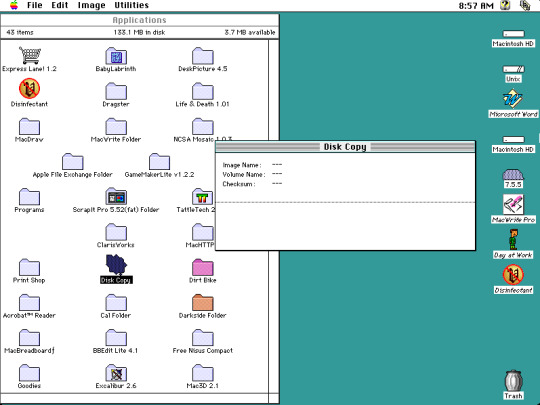Click the Applications window vertical scrollbar
Screen dimensions: 540x405
click(273, 216)
